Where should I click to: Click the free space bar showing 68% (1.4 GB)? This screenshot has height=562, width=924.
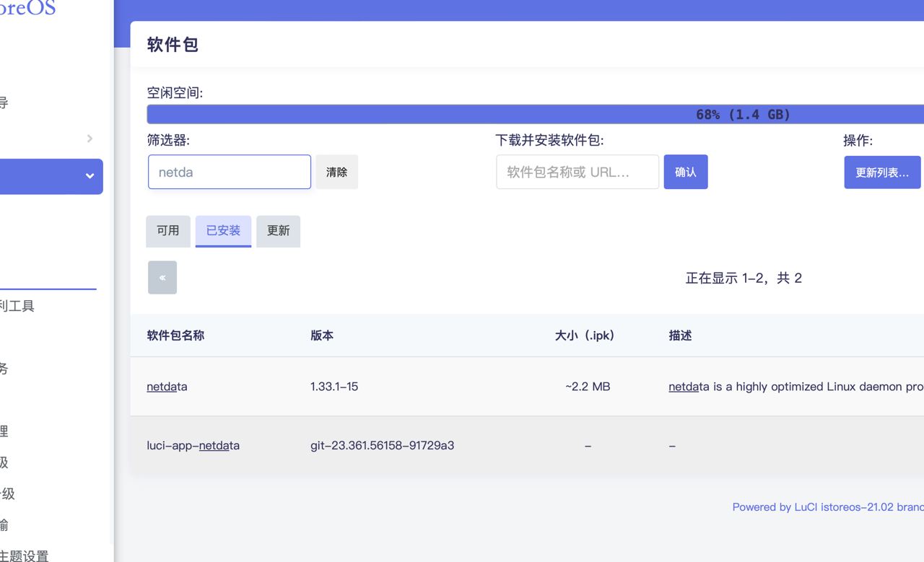[x=536, y=114]
